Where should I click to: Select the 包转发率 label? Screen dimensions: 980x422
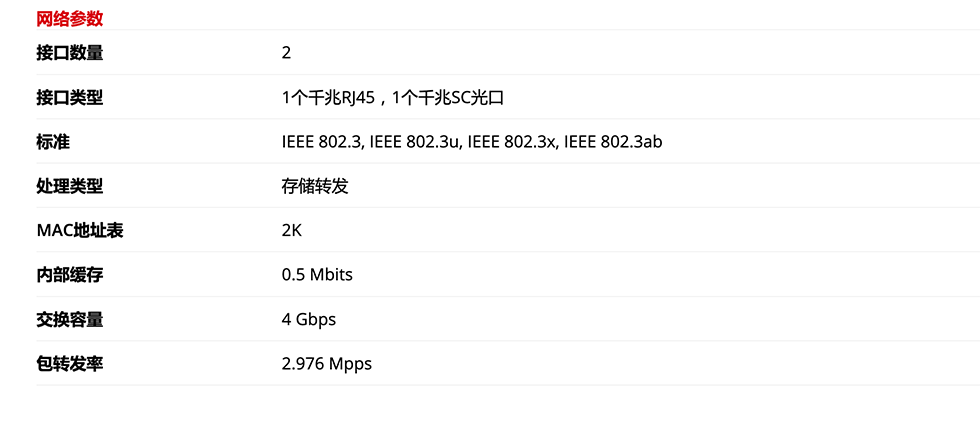tap(69, 364)
